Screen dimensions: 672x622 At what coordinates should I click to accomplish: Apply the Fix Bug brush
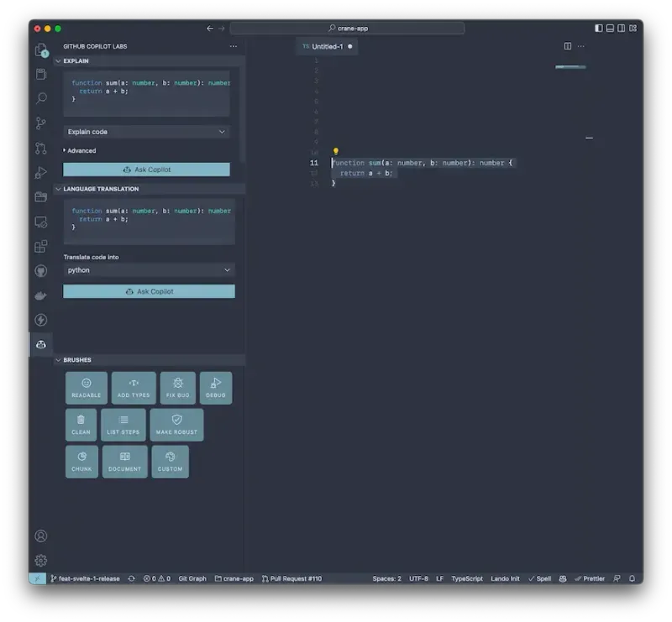pos(178,388)
